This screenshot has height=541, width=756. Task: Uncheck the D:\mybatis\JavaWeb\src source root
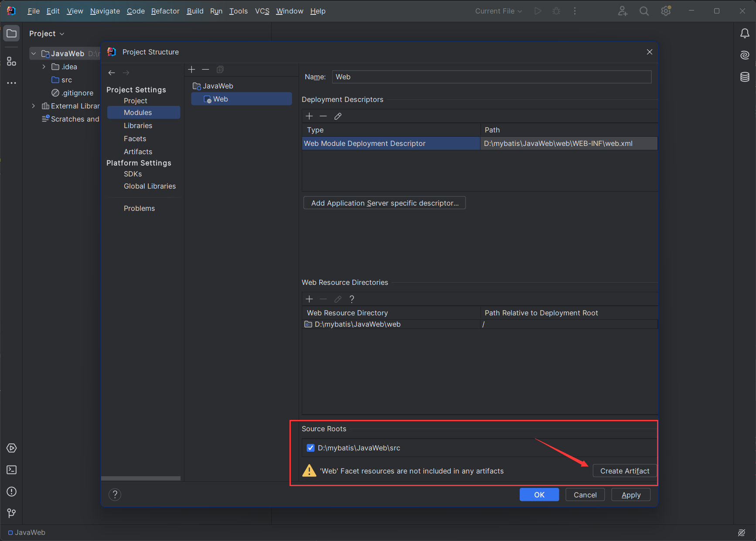point(310,448)
